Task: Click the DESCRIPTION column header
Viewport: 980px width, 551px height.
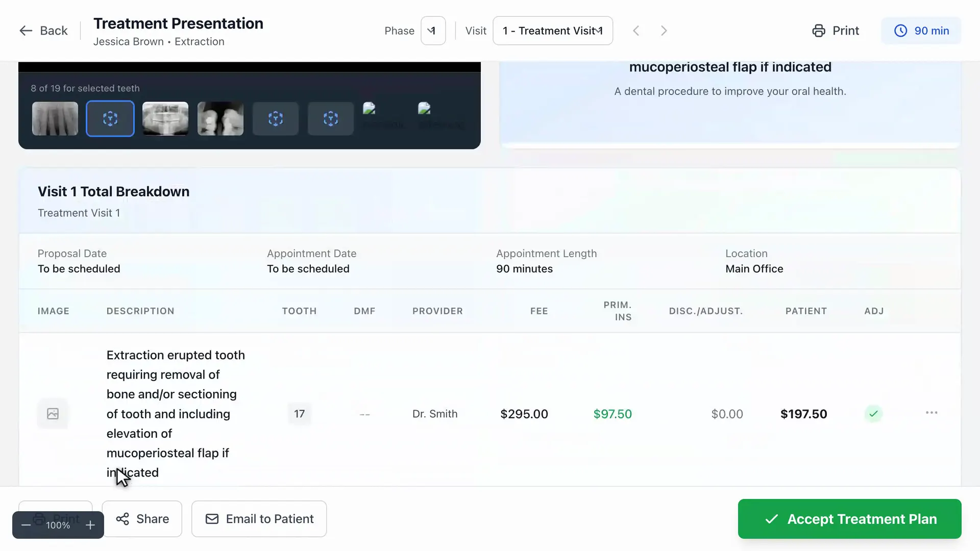Action: coord(140,311)
